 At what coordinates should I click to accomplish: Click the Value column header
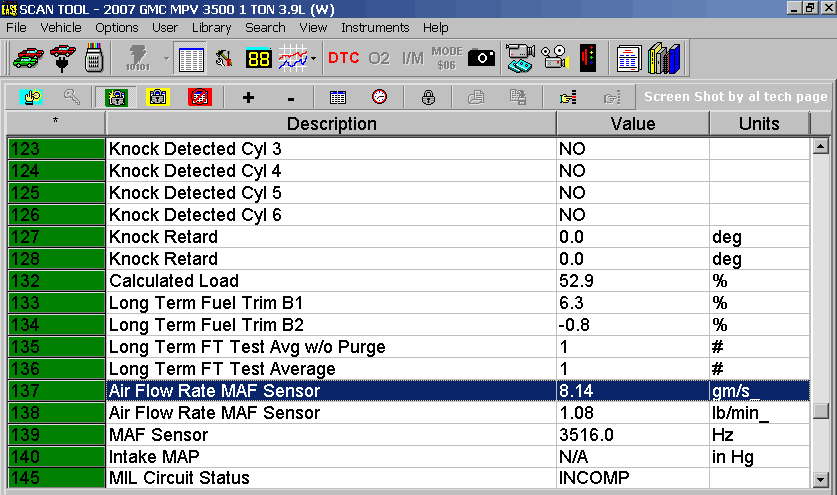point(632,124)
